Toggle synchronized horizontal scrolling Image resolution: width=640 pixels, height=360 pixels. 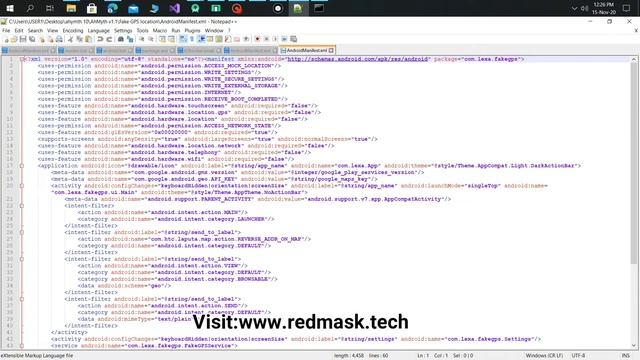(171, 39)
